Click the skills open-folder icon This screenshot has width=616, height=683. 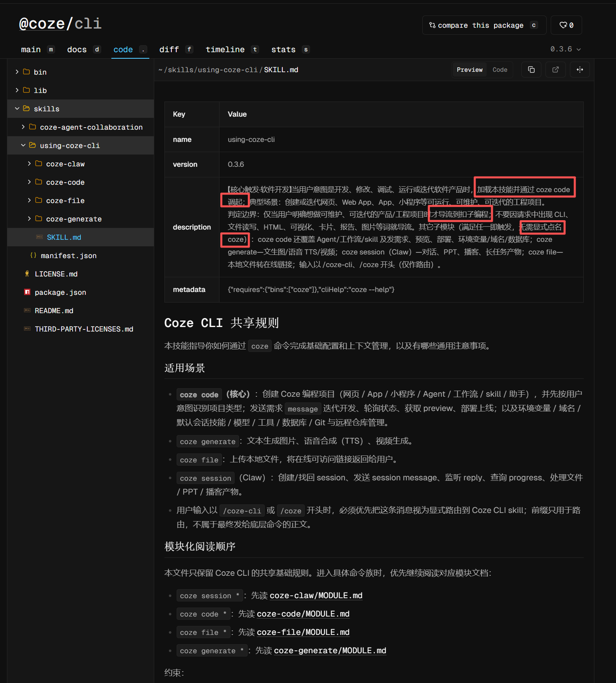[27, 108]
